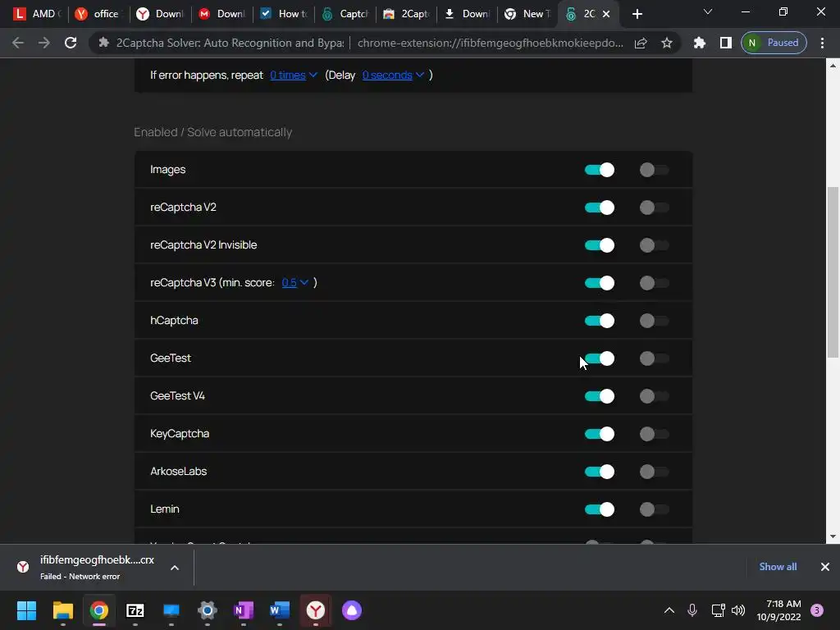Disable reCaptcha V2 enabled switch
This screenshot has height=630, width=840.
click(x=599, y=208)
